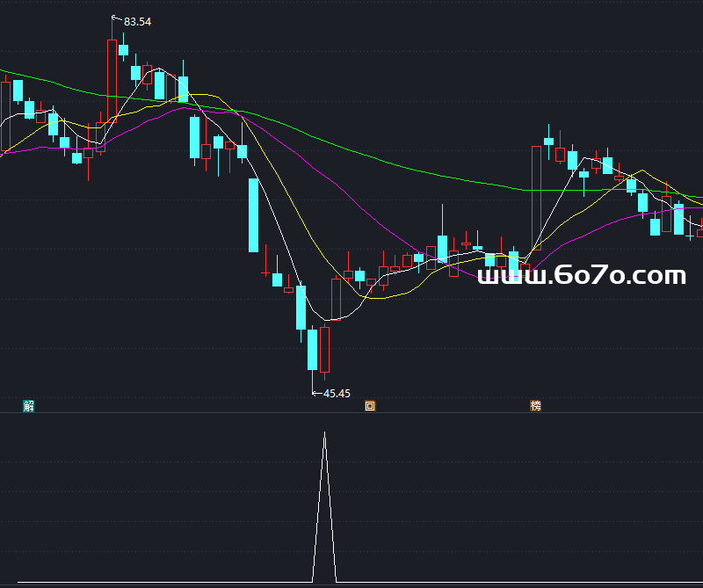Screen dimensions: 703x588
Task: Click the 83.54 high price label
Action: 137,21
